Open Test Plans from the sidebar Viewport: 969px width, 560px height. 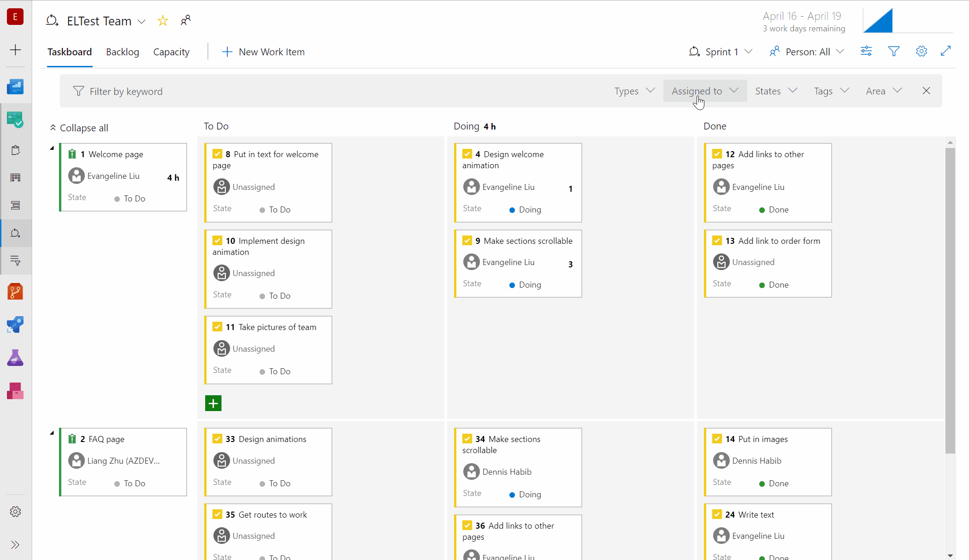click(x=16, y=358)
